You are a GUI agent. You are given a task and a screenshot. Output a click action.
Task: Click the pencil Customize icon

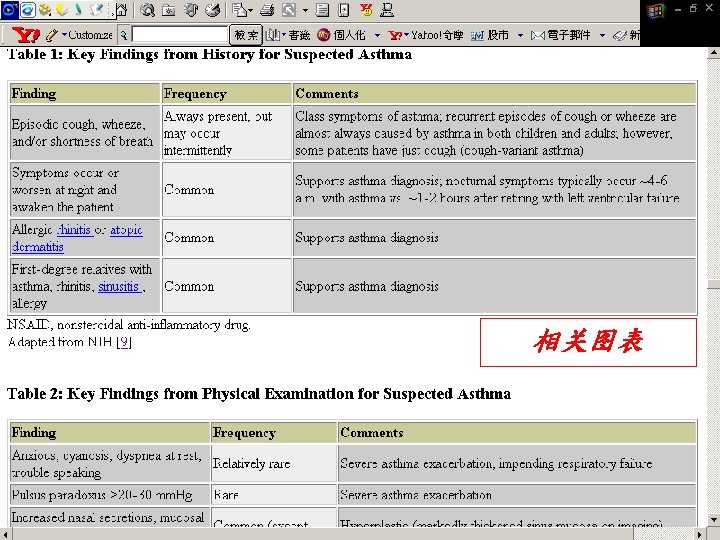[x=52, y=35]
